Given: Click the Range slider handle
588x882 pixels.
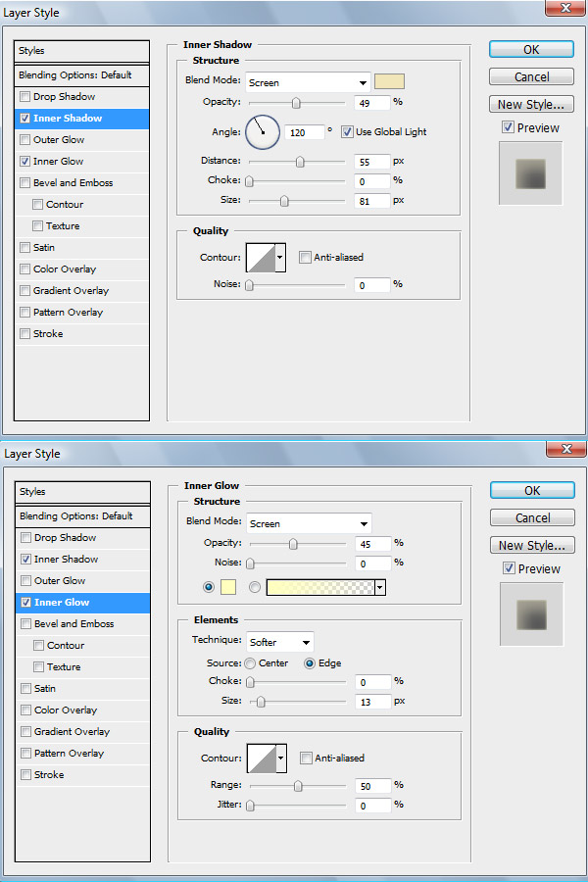Looking at the screenshot, I should coord(298,786).
